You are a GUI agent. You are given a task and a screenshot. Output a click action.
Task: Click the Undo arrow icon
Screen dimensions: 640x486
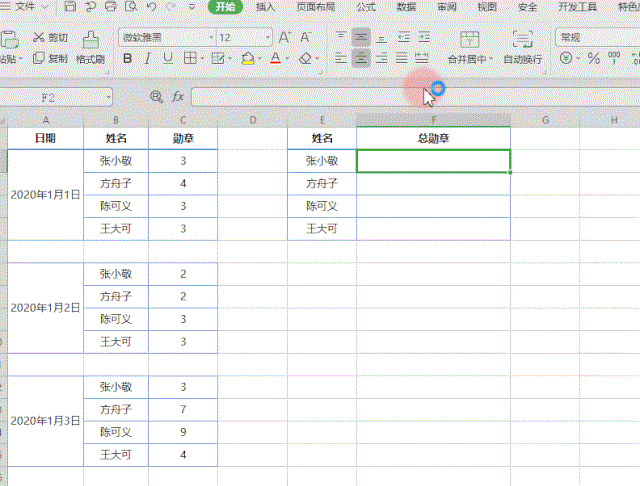click(x=150, y=7)
